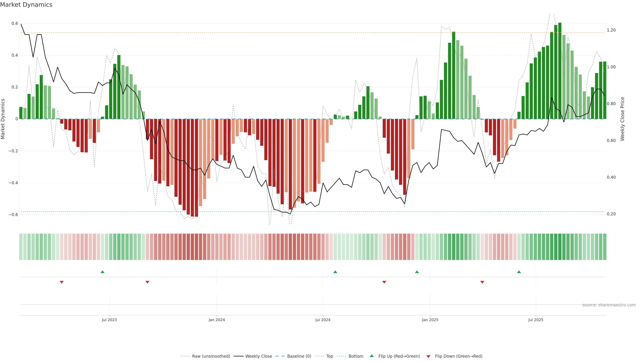644x362 pixels.
Task: Click the Jul 2025 x-axis label
Action: pos(536,320)
